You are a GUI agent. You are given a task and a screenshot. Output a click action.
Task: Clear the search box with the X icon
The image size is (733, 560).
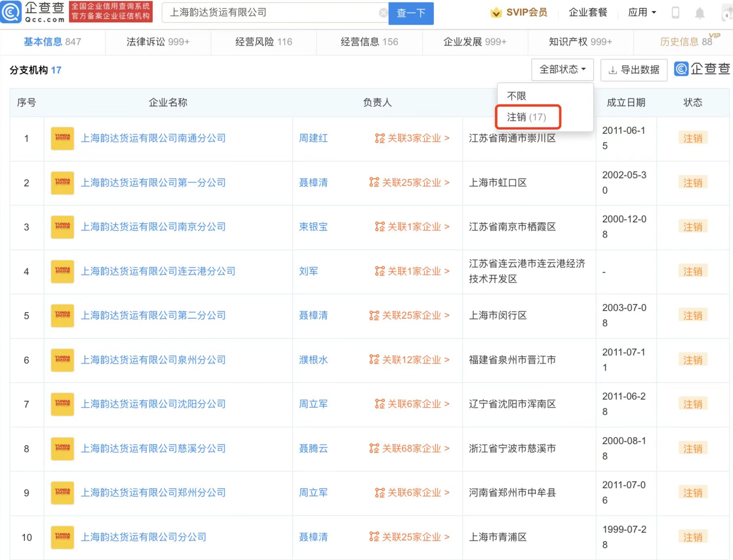(383, 13)
